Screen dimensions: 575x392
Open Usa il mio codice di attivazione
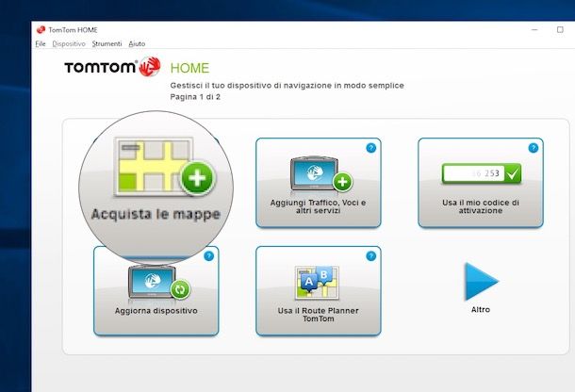click(x=481, y=183)
